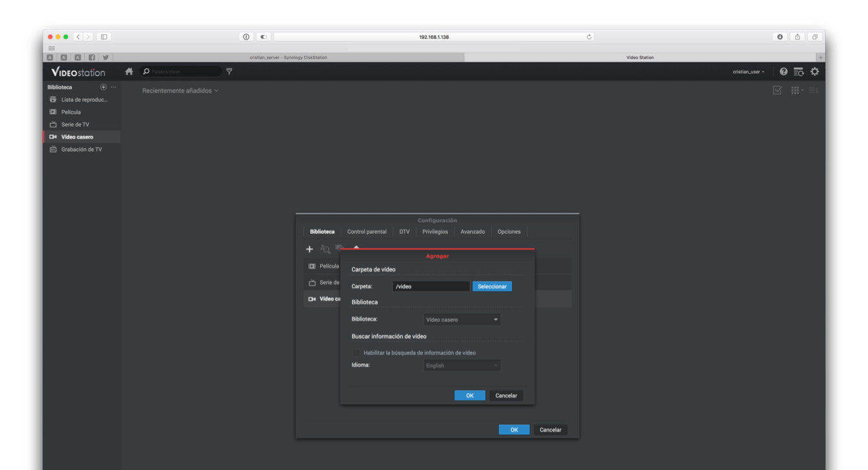Click OK in the Configuración window

(514, 430)
